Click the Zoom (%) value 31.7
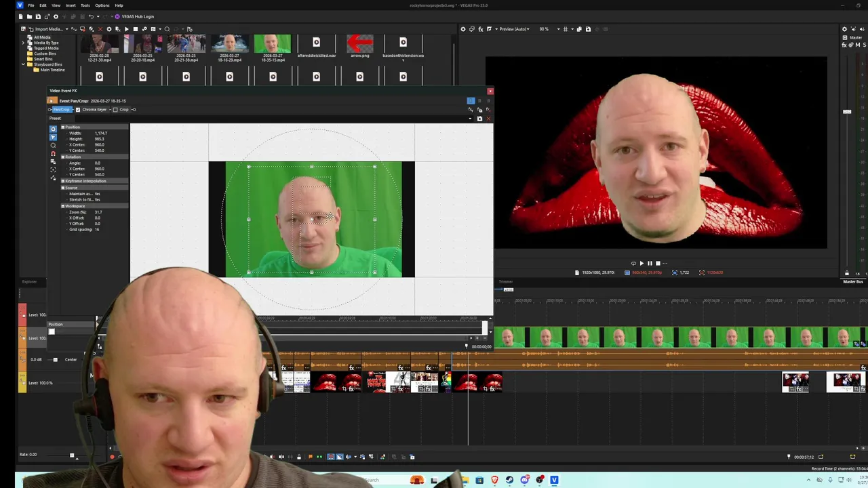868x488 pixels. point(98,212)
